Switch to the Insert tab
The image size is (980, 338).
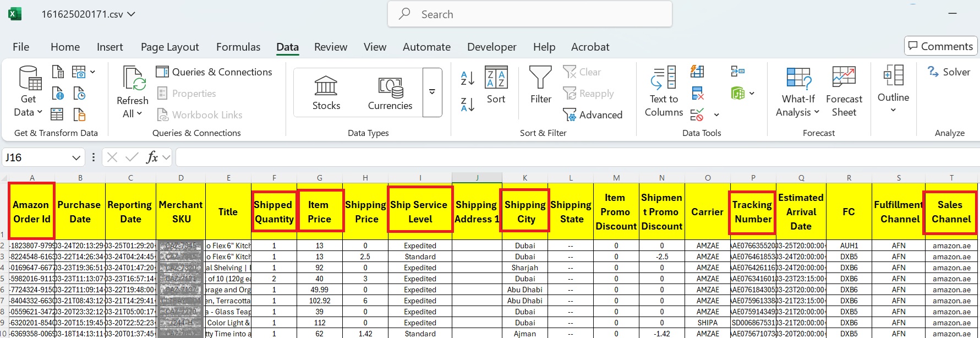coord(110,47)
